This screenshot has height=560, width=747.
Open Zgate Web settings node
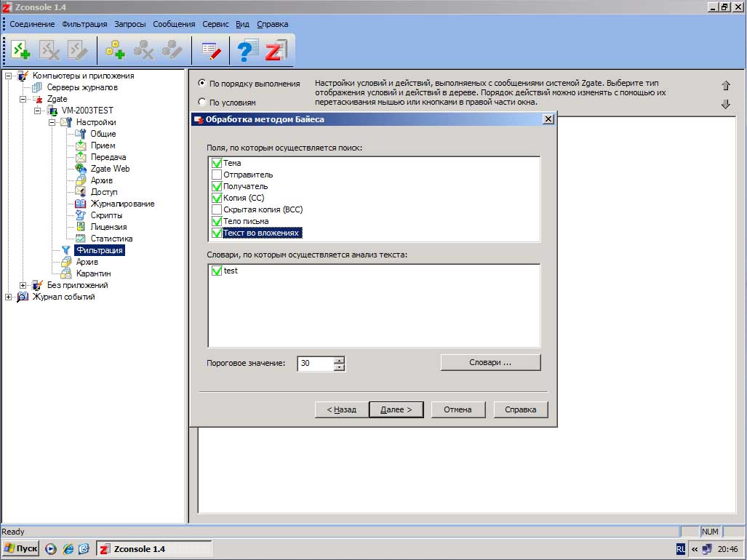pyautogui.click(x=110, y=169)
